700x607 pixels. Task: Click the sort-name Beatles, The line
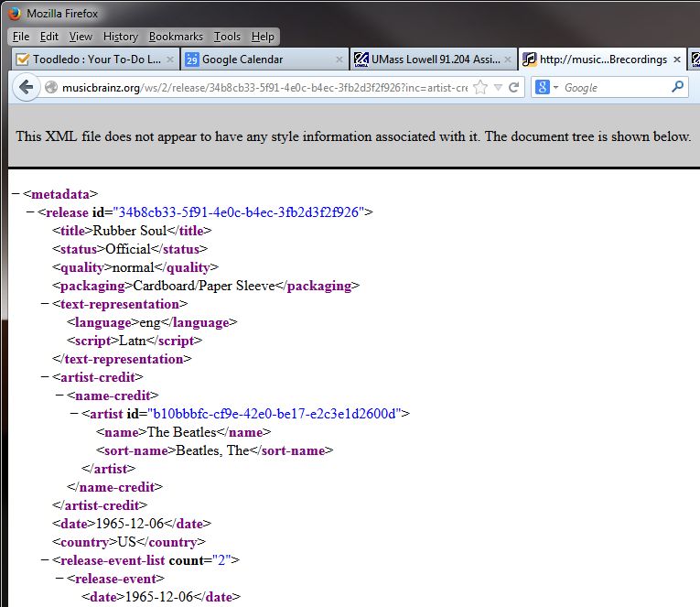click(215, 450)
